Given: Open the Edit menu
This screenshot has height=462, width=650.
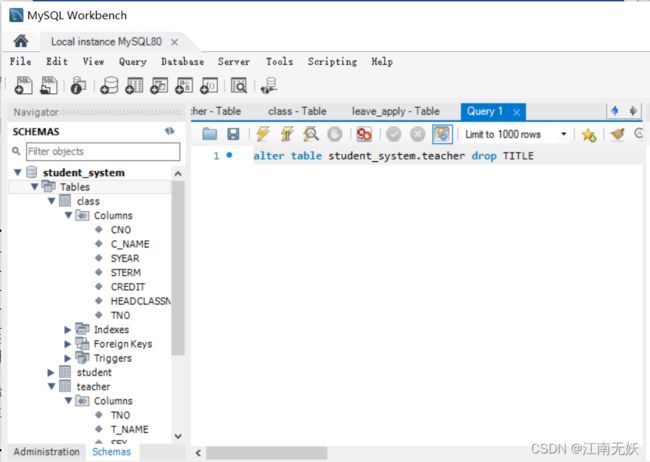Looking at the screenshot, I should pos(57,61).
